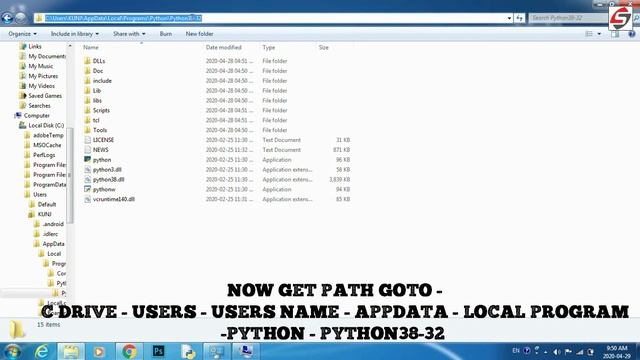Screen dimensions: 640x360
Task: Select the pythonw application icon
Action: [87, 189]
